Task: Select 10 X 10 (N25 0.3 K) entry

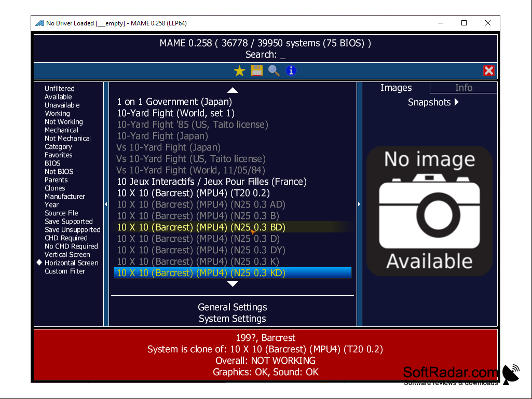Action: [233, 262]
